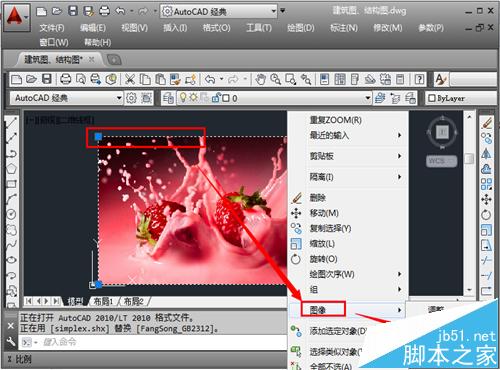Open the Workspace Settings gear icon
The height and width of the screenshot is (370, 500).
click(131, 98)
